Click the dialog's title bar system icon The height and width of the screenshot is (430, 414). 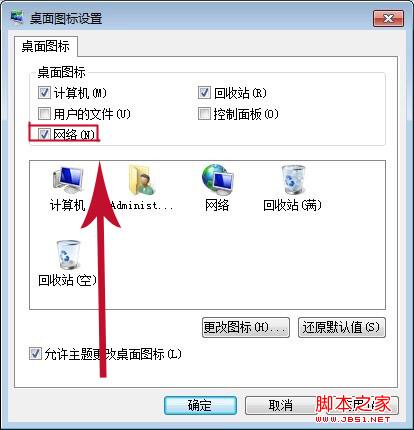tap(17, 17)
